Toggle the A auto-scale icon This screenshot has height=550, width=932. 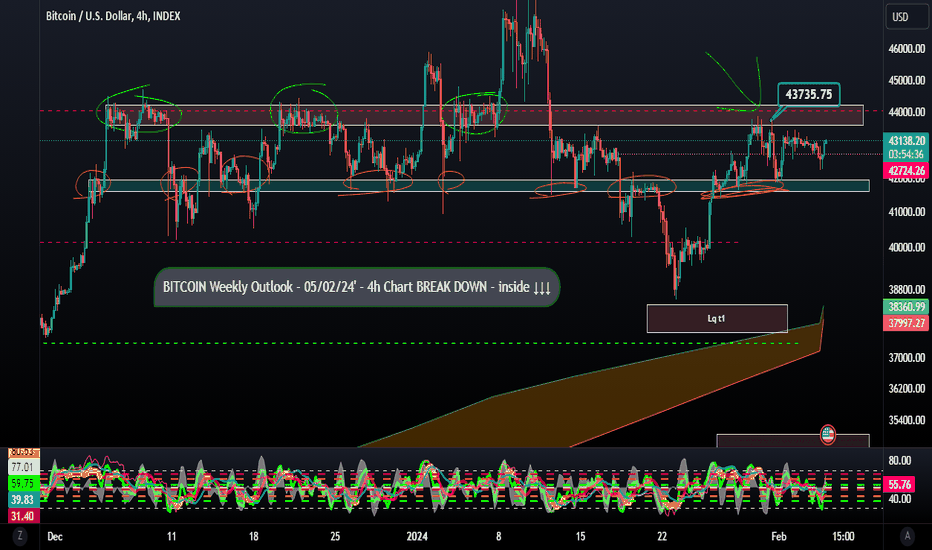907,536
